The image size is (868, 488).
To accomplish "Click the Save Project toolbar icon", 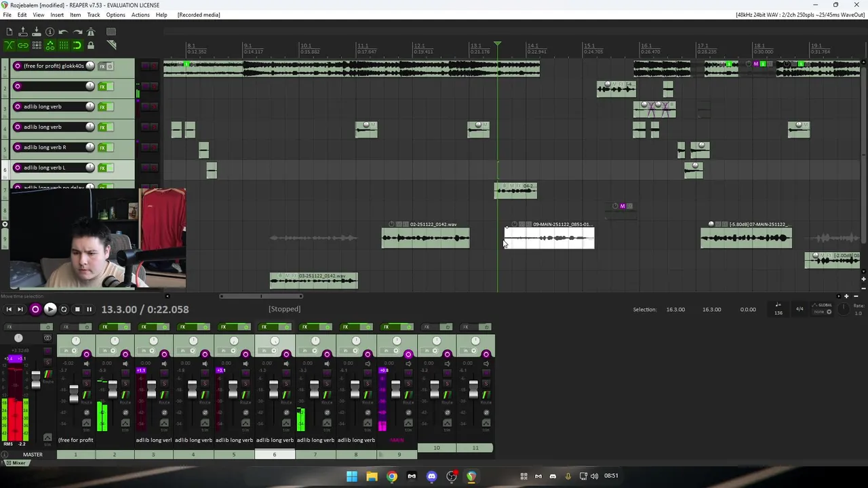I will point(37,32).
